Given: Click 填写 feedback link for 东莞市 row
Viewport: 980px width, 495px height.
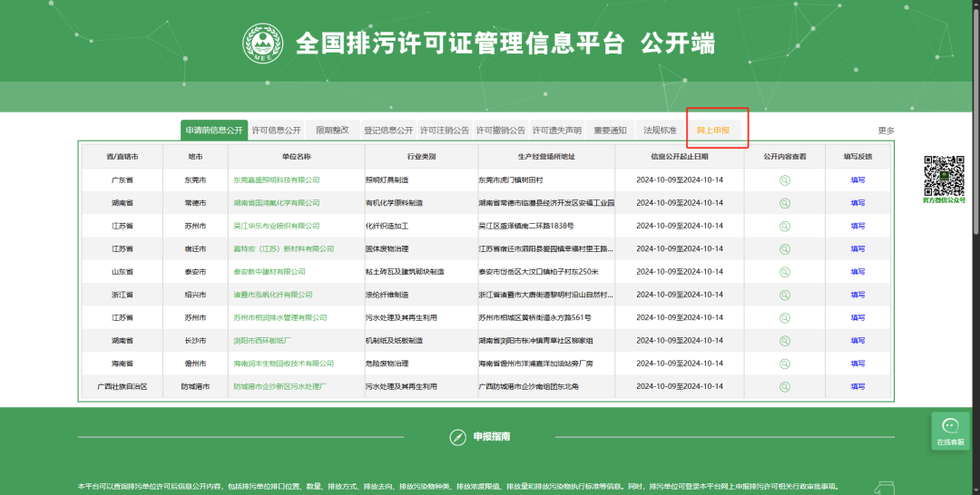Looking at the screenshot, I should point(857,180).
